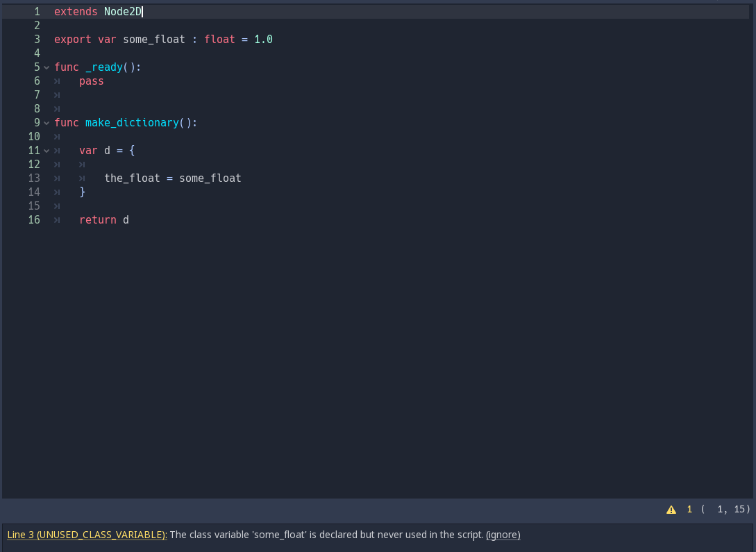Click the return d statement on line 16
This screenshot has width=756, height=552.
103,220
